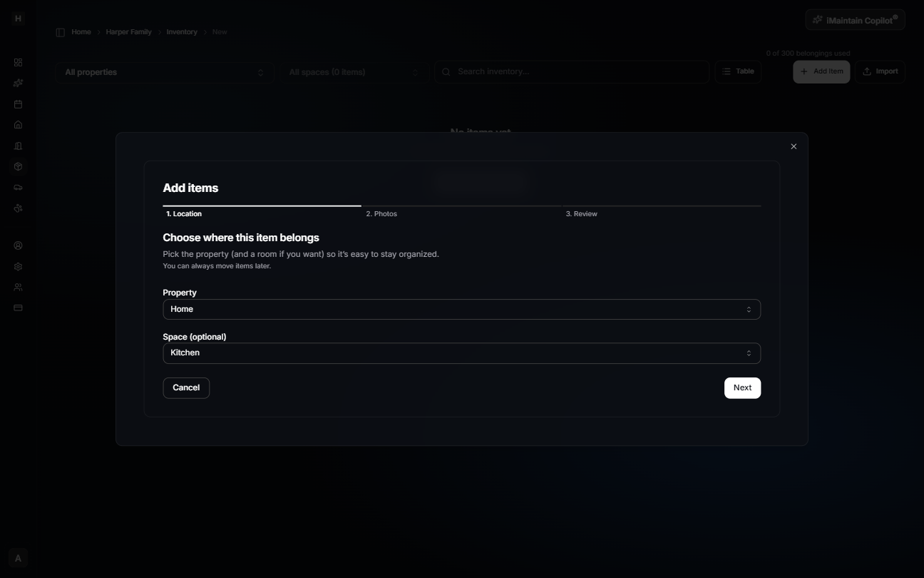The image size is (924, 578).
Task: Open the settings gear icon in sidebar
Action: (x=18, y=265)
